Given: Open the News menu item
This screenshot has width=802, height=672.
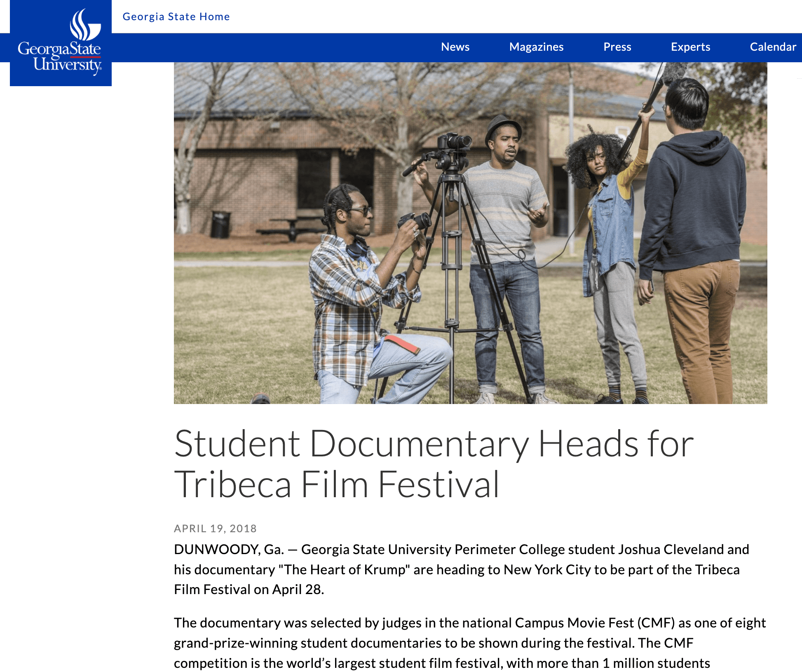Looking at the screenshot, I should (455, 47).
